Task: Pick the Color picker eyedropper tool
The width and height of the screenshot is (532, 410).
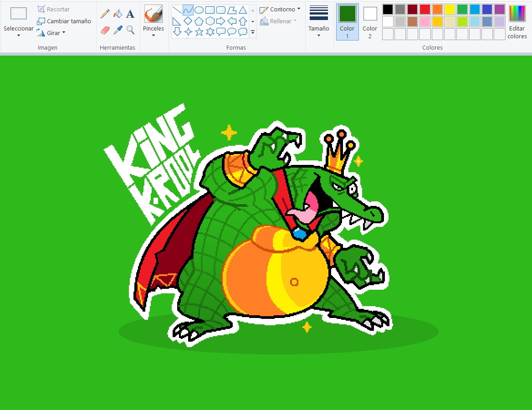Action: tap(118, 30)
